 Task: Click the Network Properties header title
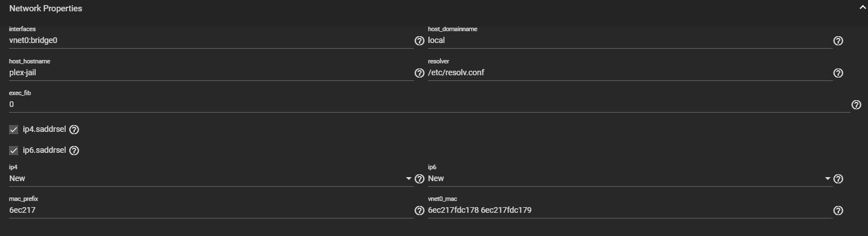[45, 8]
